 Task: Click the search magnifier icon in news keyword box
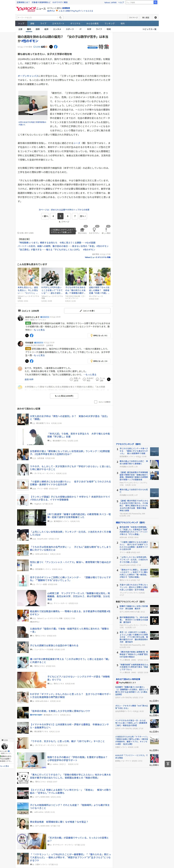(60, 18)
